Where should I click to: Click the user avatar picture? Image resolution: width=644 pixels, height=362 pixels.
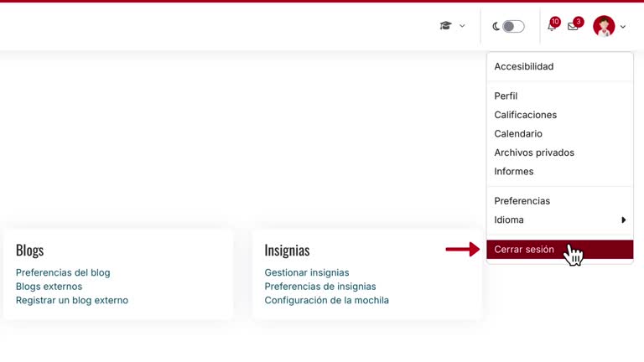[604, 26]
